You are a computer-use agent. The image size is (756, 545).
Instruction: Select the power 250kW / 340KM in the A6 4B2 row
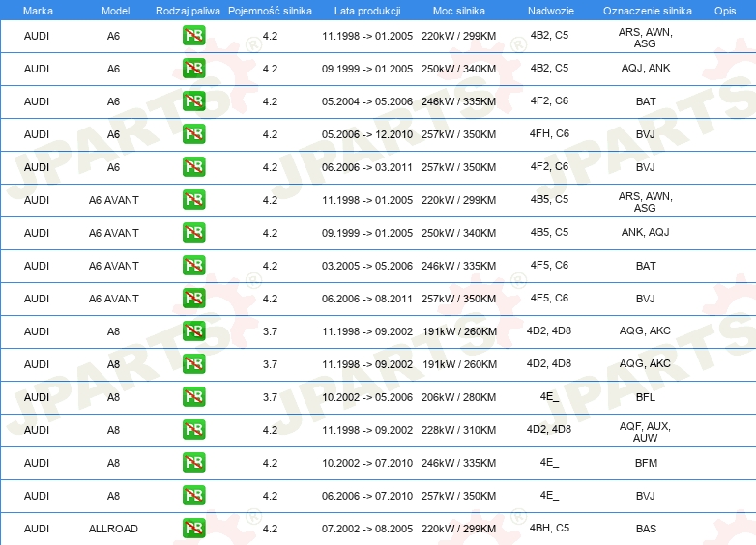point(458,69)
